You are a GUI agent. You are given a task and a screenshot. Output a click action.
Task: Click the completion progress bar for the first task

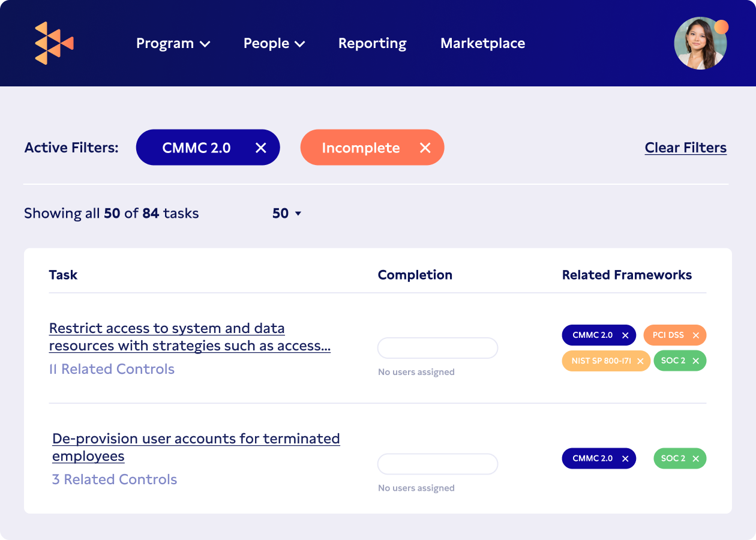(437, 348)
